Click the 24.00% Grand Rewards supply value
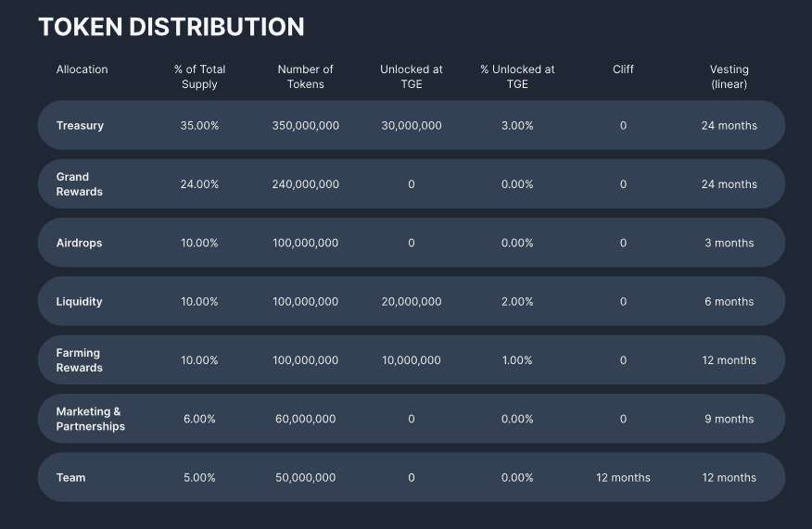The image size is (812, 529). [199, 184]
